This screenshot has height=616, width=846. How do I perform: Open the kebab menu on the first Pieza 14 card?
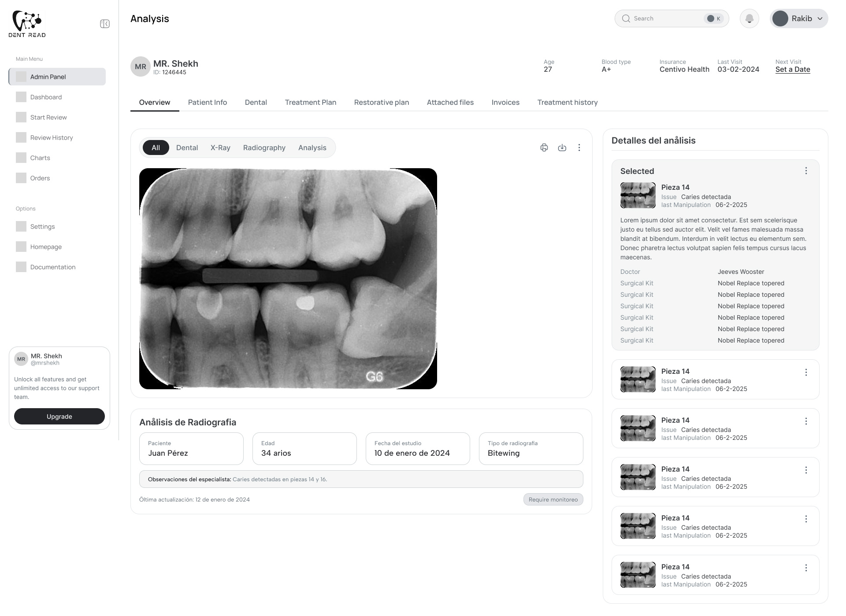point(807,372)
